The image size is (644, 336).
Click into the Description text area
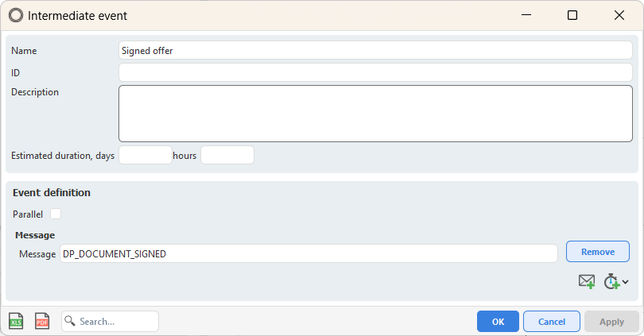pyautogui.click(x=375, y=114)
